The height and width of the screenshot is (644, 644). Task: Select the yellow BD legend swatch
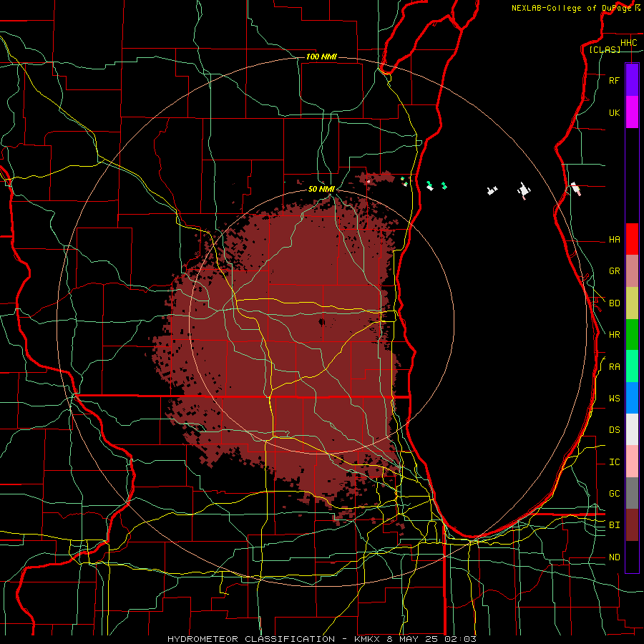click(x=632, y=303)
